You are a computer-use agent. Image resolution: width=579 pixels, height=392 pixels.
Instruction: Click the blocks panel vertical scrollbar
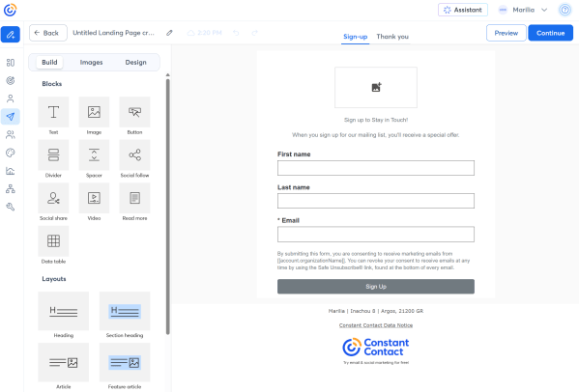pyautogui.click(x=168, y=207)
